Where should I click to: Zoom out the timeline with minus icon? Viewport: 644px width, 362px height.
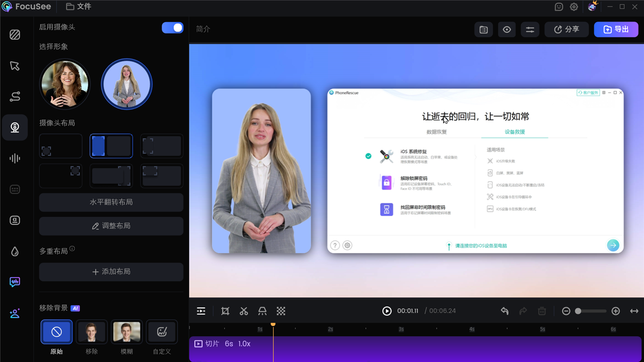pos(566,311)
